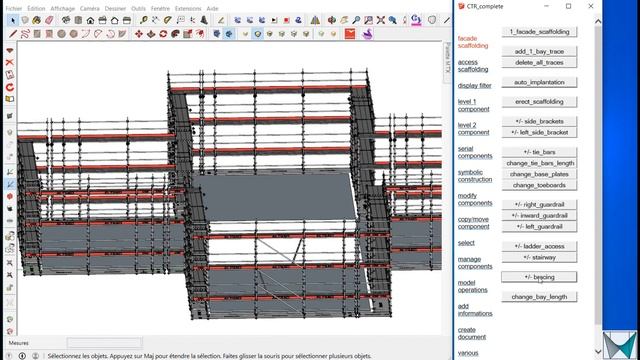Screen dimensions: 640x360
Task: Activate the Line pencil tool
Action: (x=13, y=34)
